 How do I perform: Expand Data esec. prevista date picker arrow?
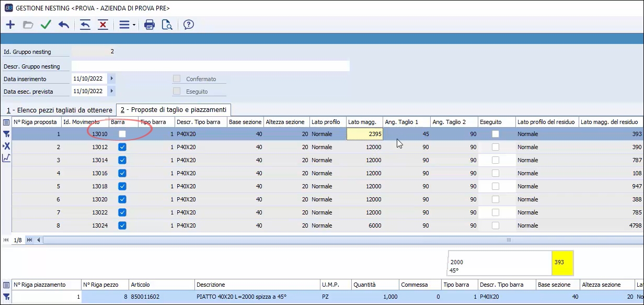pos(112,91)
